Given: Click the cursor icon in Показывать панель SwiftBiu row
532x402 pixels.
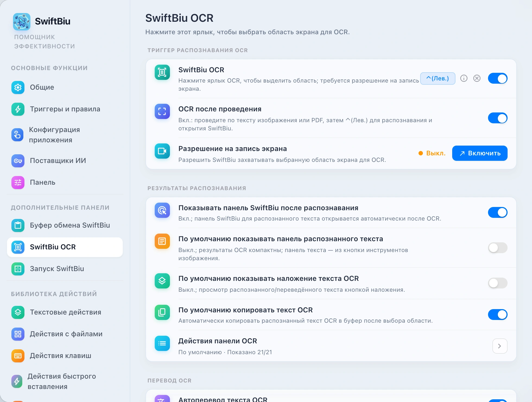Looking at the screenshot, I should 162,210.
